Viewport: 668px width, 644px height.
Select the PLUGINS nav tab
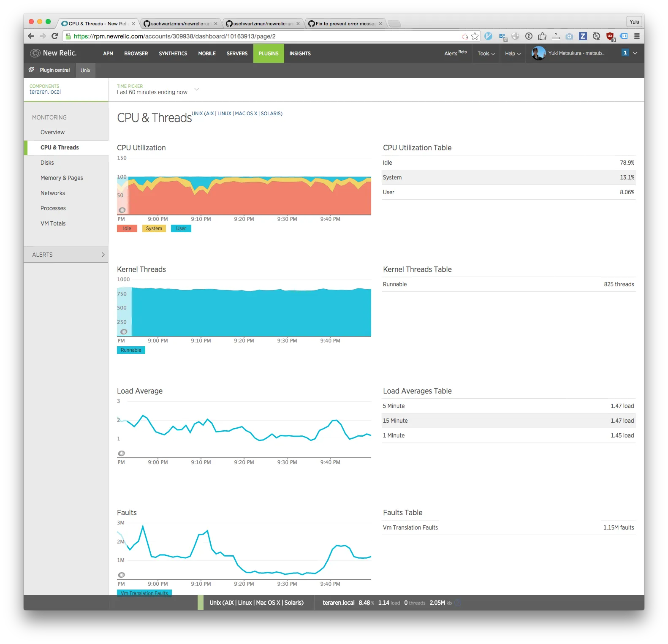(269, 54)
